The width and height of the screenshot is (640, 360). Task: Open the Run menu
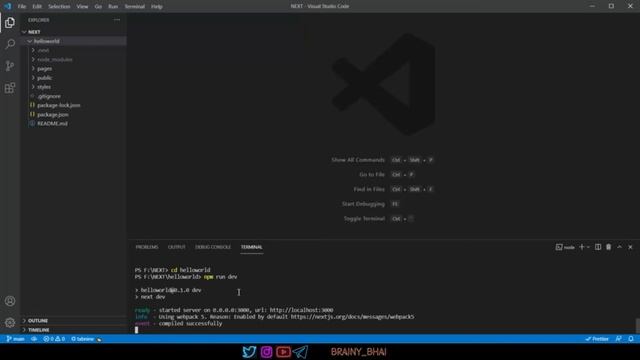click(113, 7)
